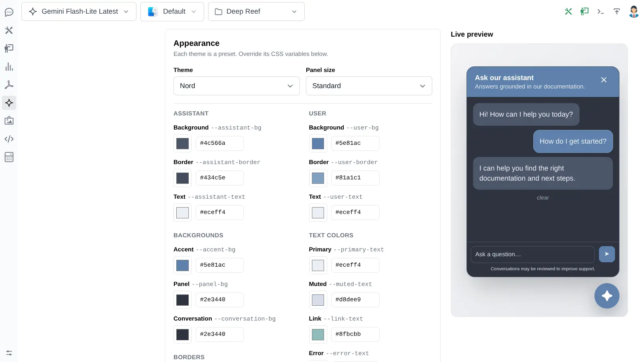This screenshot has height=362, width=644.
Task: Edit the user border hex field #81a1c1
Action: click(355, 178)
